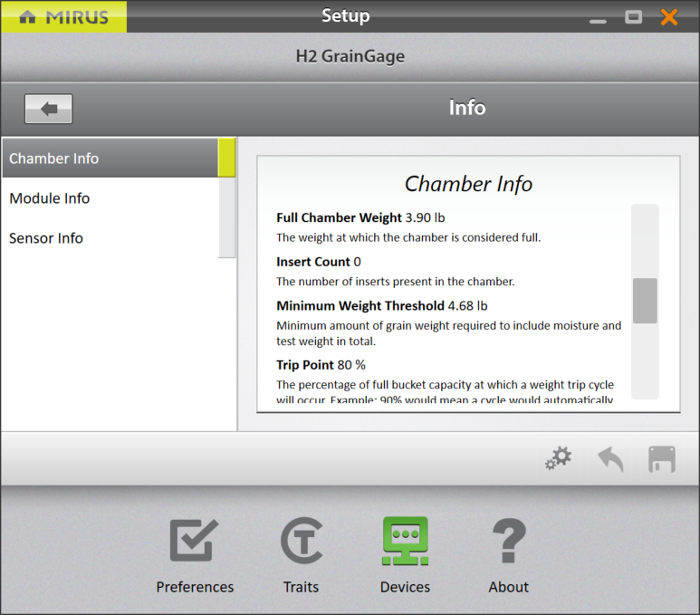
Task: Maximize the Setup window
Action: [x=634, y=17]
